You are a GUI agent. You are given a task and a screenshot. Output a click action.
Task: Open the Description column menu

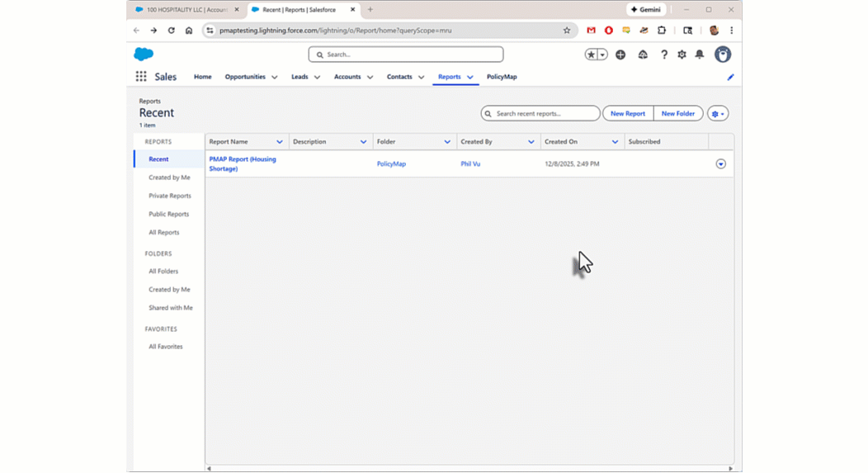point(363,142)
